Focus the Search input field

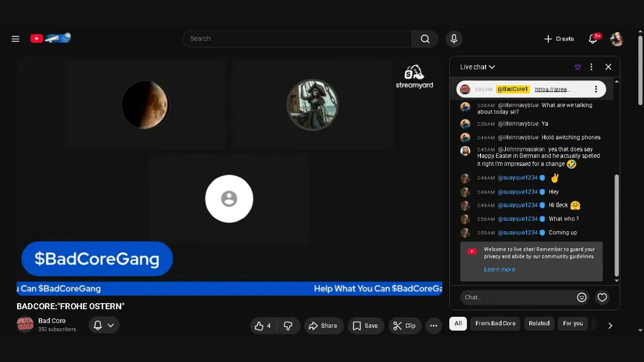[297, 39]
